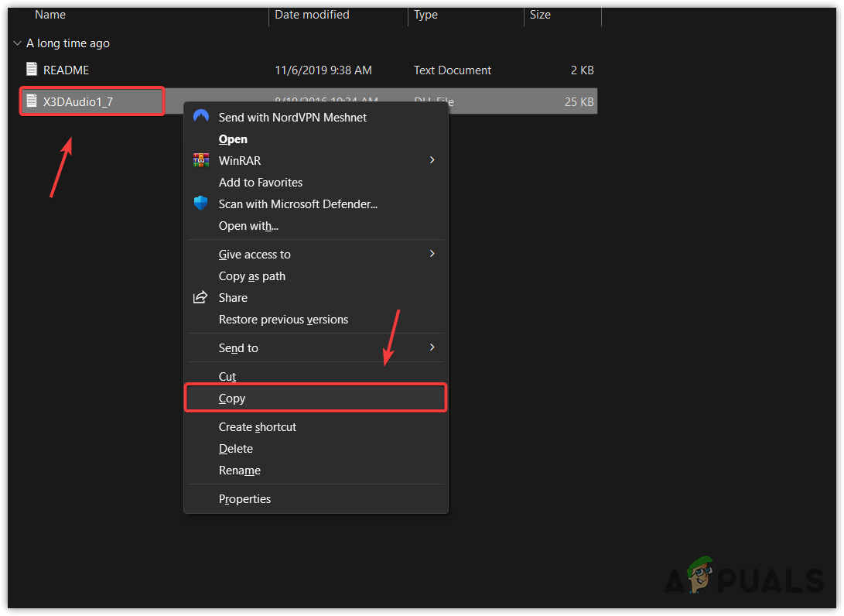Choose Copy from the context menu
Screen dimensions: 844x616
(x=232, y=398)
